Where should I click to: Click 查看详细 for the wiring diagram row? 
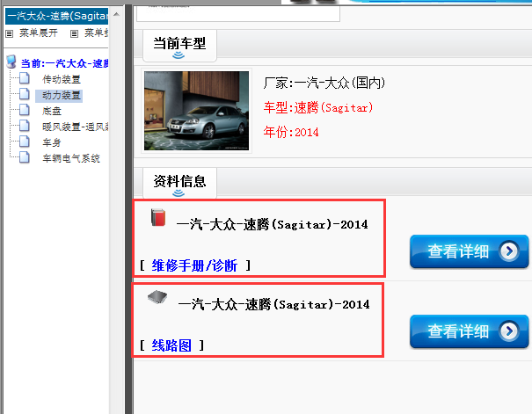(x=470, y=331)
